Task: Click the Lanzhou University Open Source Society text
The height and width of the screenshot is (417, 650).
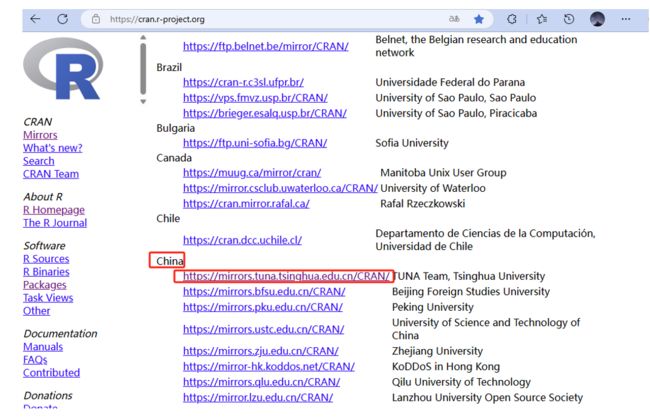Action: click(488, 398)
